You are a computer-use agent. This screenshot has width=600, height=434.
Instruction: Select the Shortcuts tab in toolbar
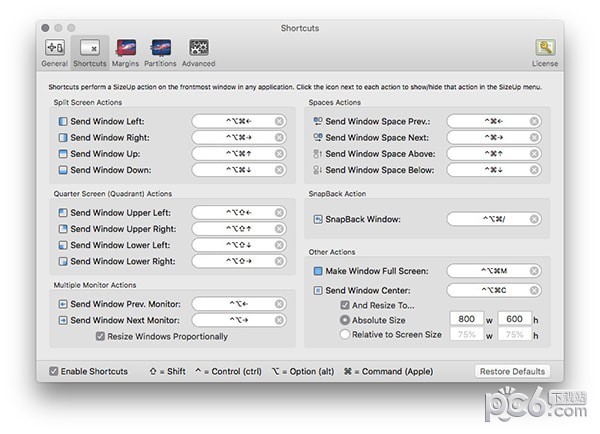tap(90, 53)
